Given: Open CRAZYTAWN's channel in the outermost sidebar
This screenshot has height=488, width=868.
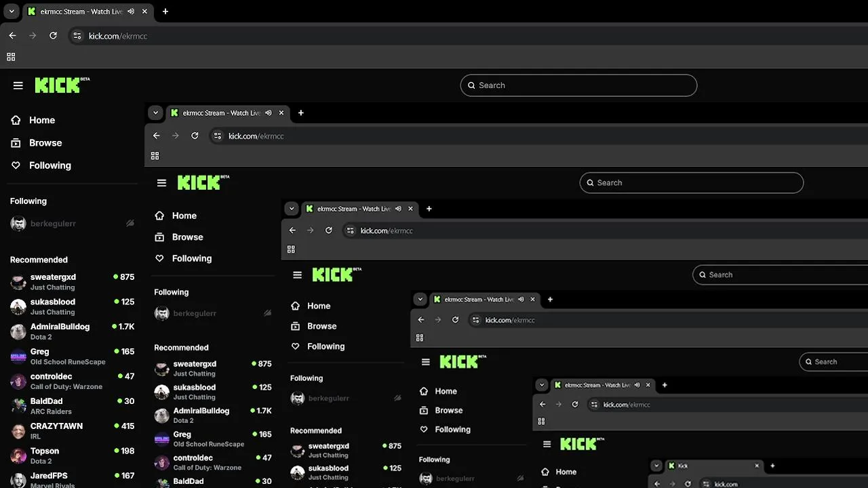Looking at the screenshot, I should (72, 430).
